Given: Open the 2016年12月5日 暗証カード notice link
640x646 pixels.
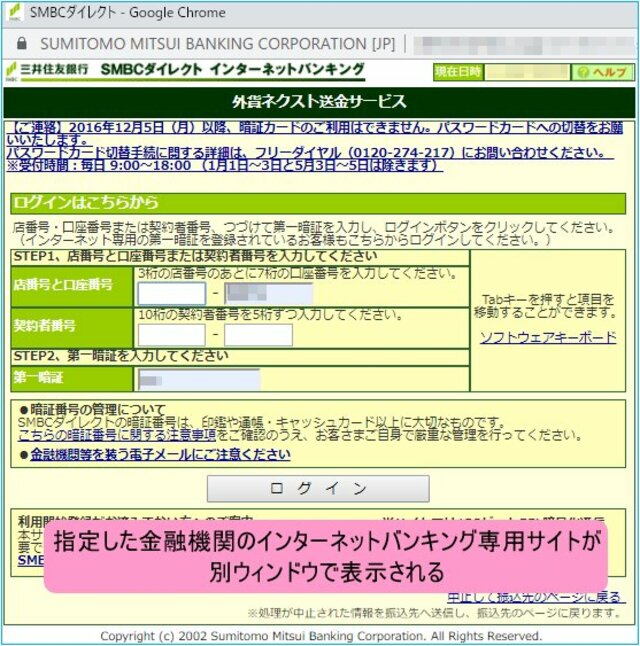Looking at the screenshot, I should (x=315, y=146).
